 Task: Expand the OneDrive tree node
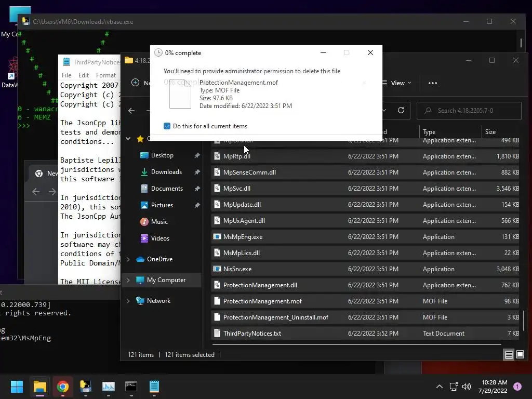click(128, 259)
